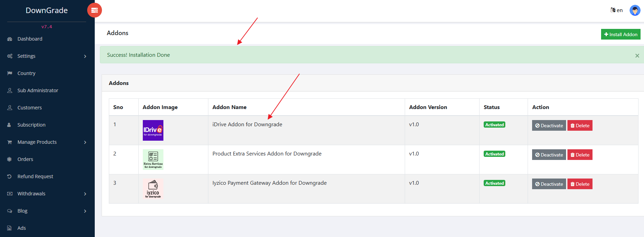Screen dimensions: 644x237
Task: Click the language translate icon labeled en
Action: point(616,10)
